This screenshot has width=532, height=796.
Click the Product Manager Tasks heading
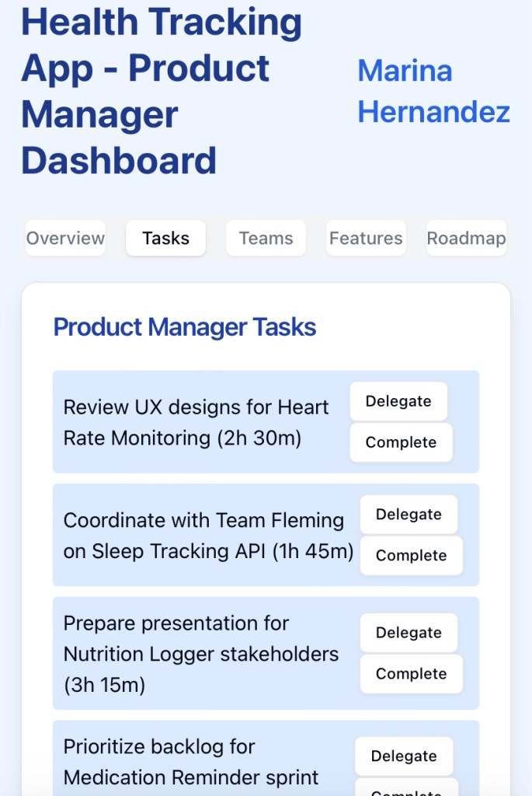click(x=185, y=327)
